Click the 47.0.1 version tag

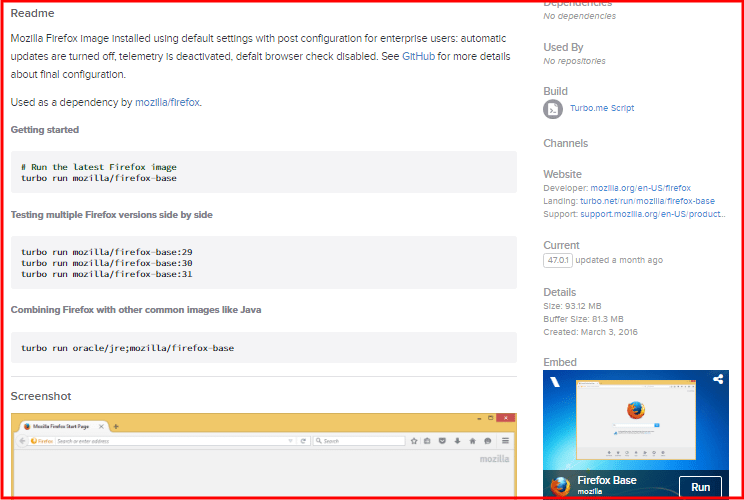click(x=558, y=260)
